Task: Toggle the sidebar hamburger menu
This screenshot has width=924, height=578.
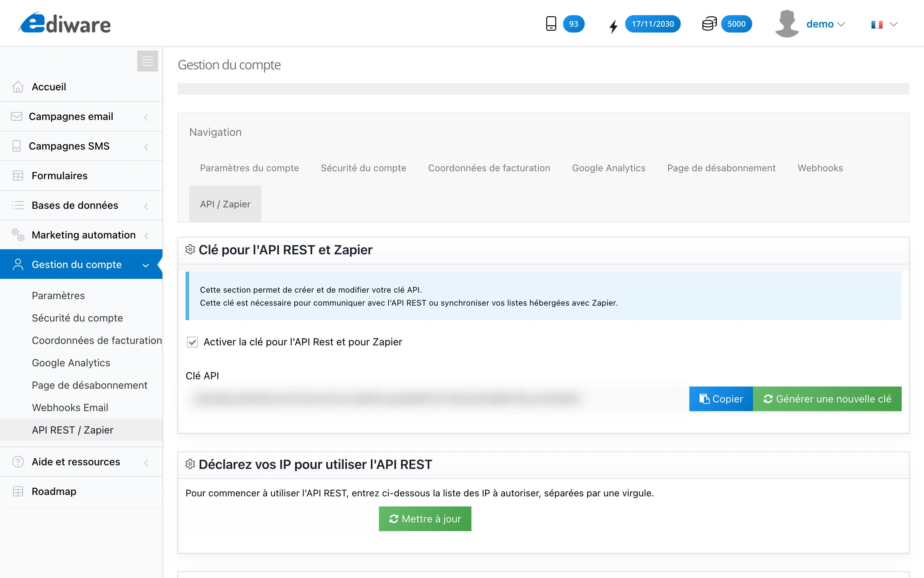Action: click(147, 61)
